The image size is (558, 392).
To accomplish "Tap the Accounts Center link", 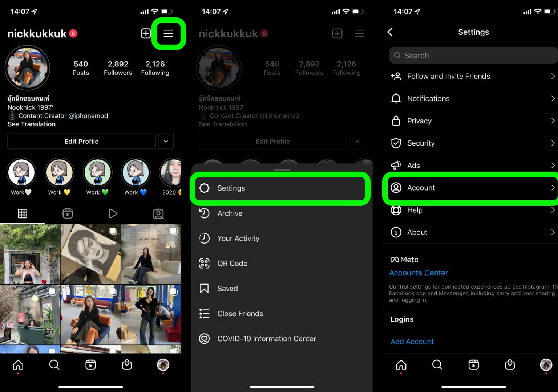I will tap(418, 273).
